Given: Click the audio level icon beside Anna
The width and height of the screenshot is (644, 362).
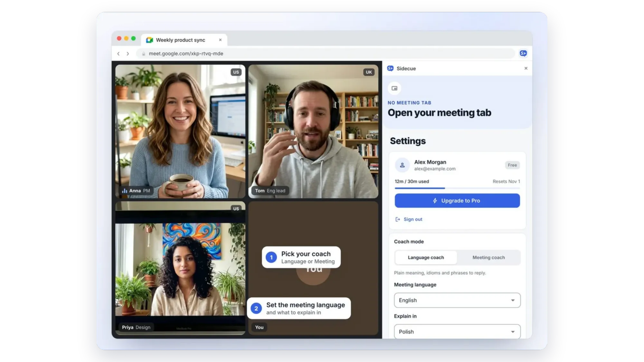Looking at the screenshot, I should 124,190.
